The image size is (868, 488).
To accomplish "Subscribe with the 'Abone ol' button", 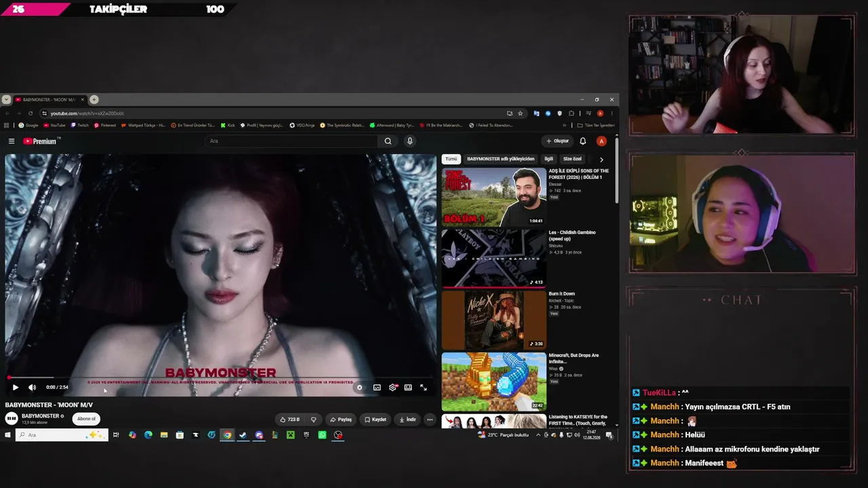I will (x=86, y=419).
